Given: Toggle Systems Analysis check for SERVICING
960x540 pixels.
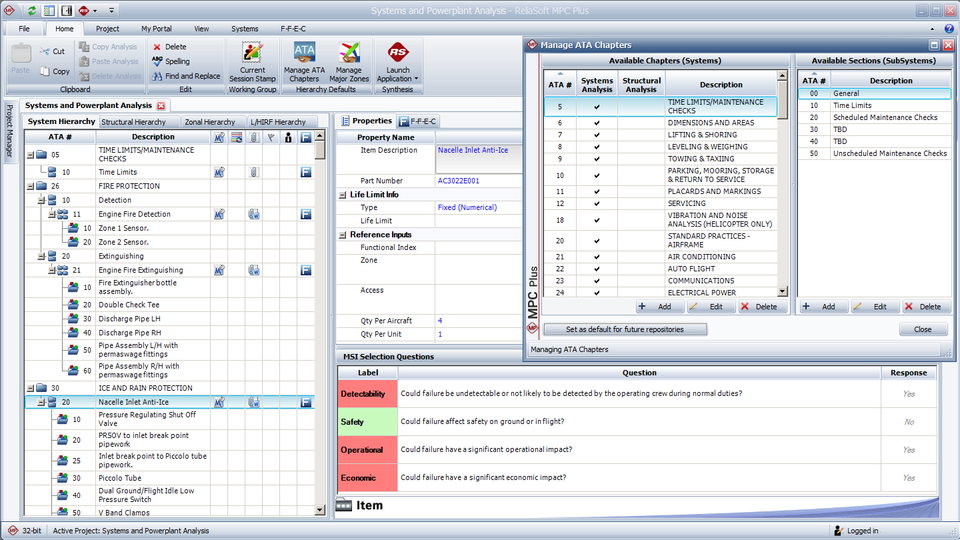Looking at the screenshot, I should point(597,203).
